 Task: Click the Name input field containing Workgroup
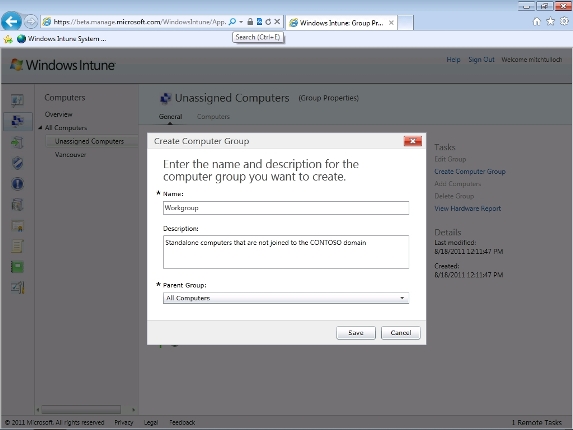286,208
